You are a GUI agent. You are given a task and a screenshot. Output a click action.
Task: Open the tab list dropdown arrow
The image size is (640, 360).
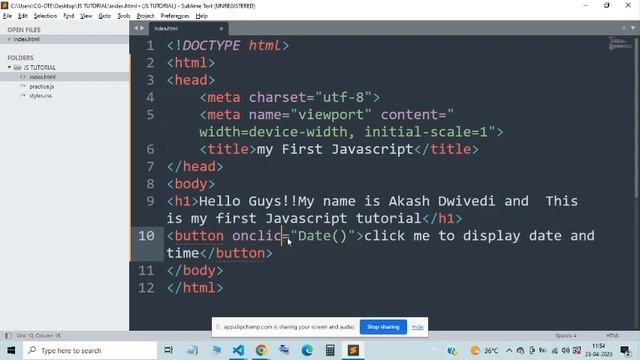click(x=633, y=28)
